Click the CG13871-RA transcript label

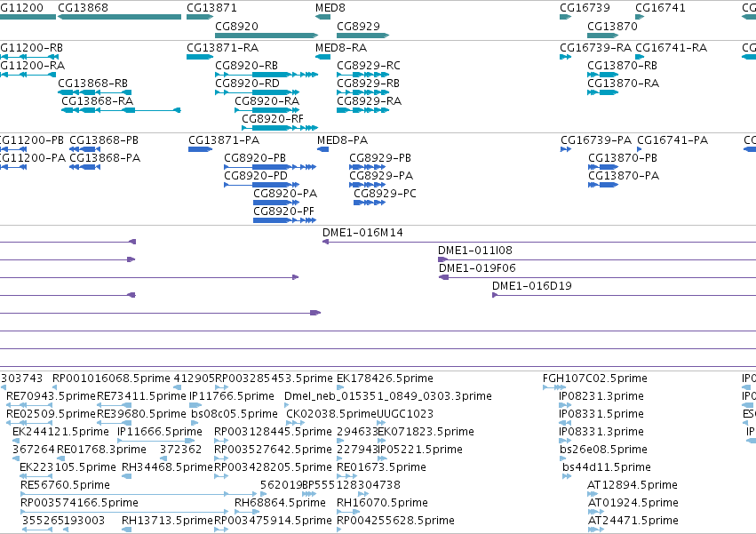tap(223, 48)
